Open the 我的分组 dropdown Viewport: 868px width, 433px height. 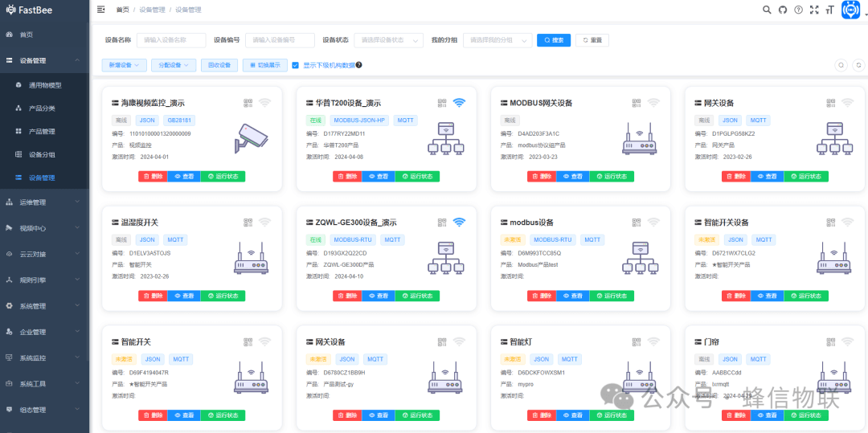[497, 40]
